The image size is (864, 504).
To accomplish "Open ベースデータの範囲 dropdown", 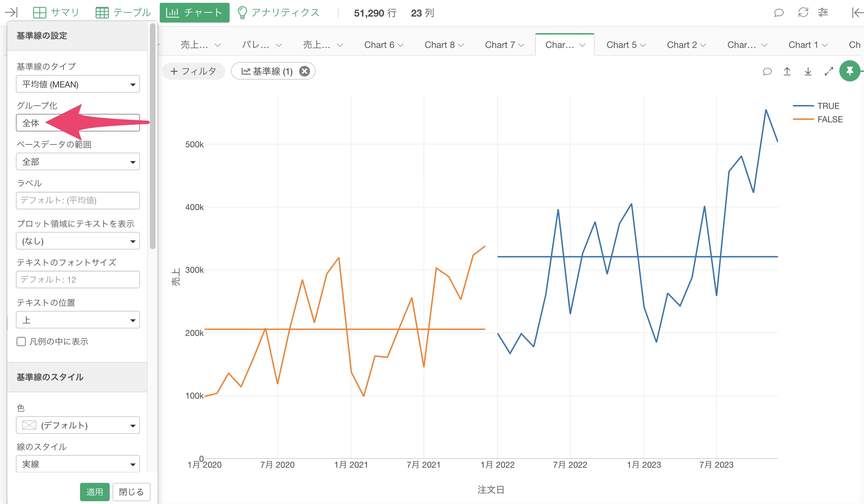I will 78,162.
